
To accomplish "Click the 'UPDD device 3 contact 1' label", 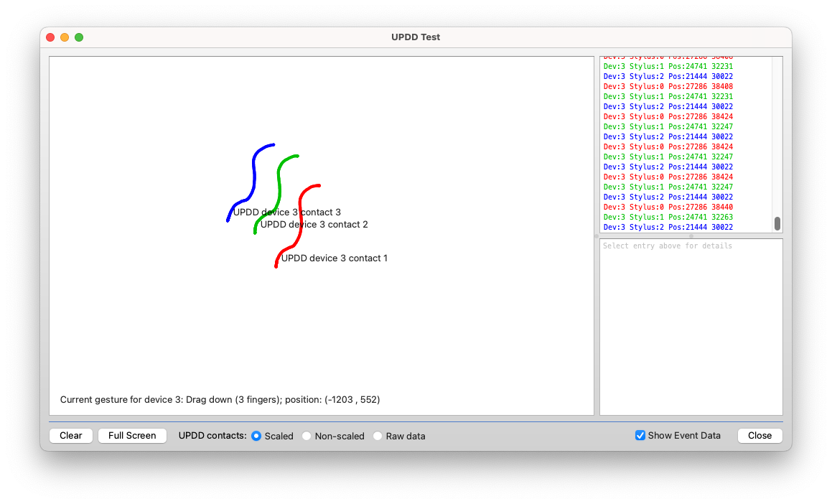I will [335, 258].
